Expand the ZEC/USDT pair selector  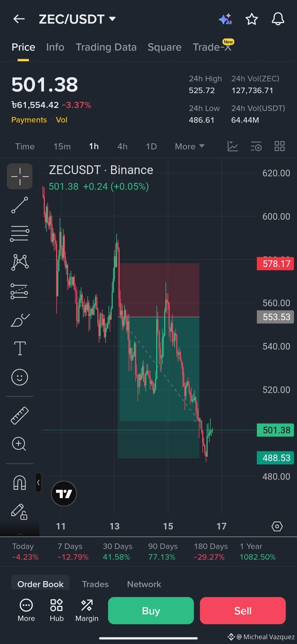[77, 19]
